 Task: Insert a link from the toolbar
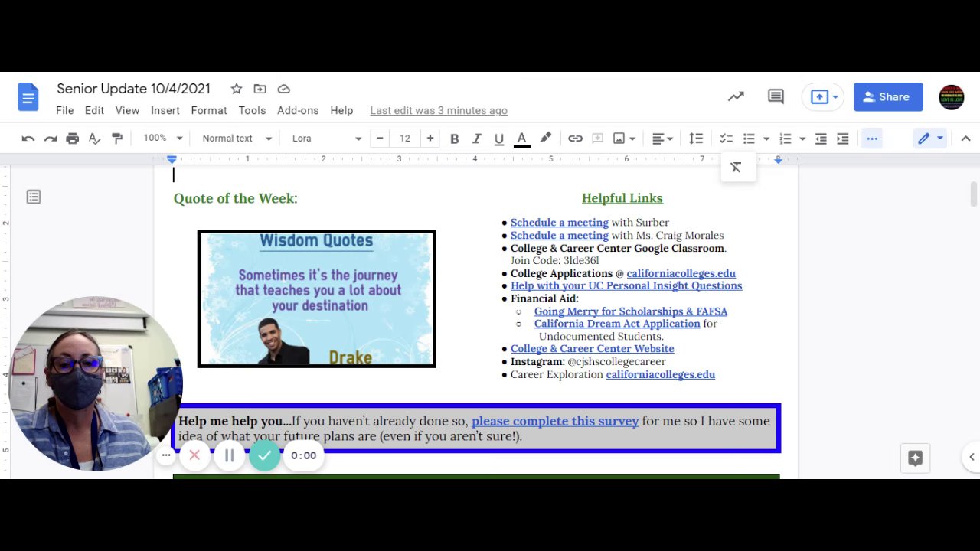click(x=575, y=139)
